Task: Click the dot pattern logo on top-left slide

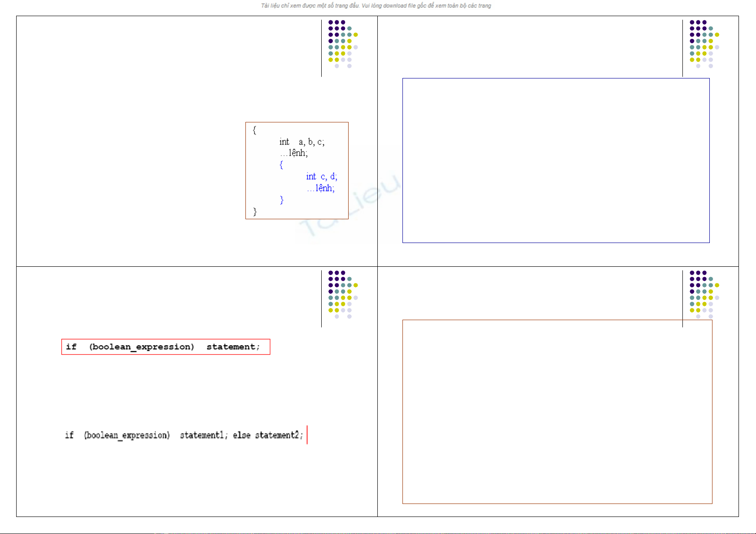Action: click(x=342, y=44)
